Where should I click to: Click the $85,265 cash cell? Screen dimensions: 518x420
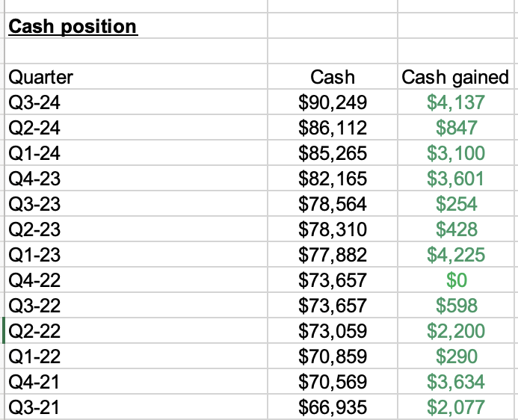tap(333, 153)
